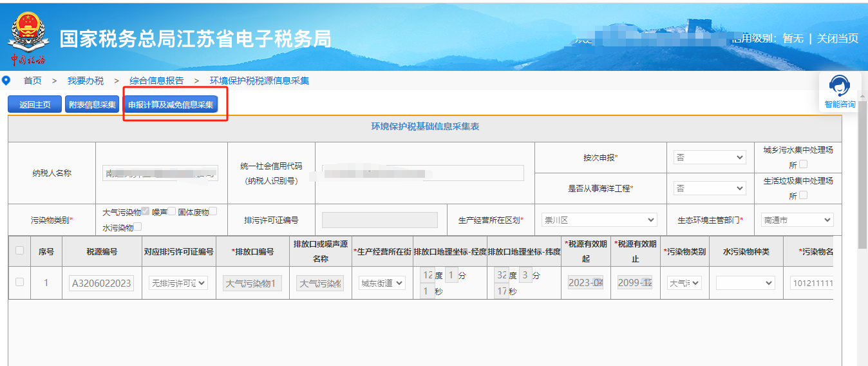Click the 返回主页 button
The height and width of the screenshot is (366, 868).
click(x=35, y=104)
